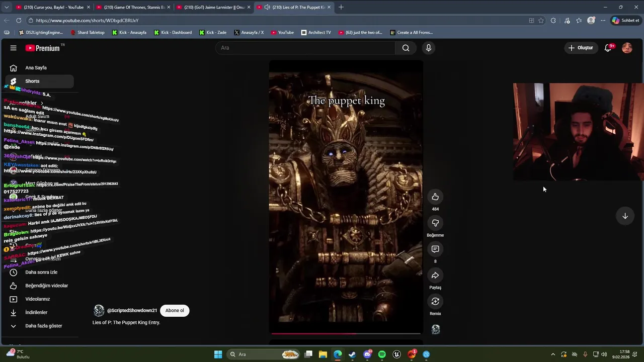The height and width of the screenshot is (362, 644).
Task: Open Edge profile avatar in toolbar
Action: point(591,21)
